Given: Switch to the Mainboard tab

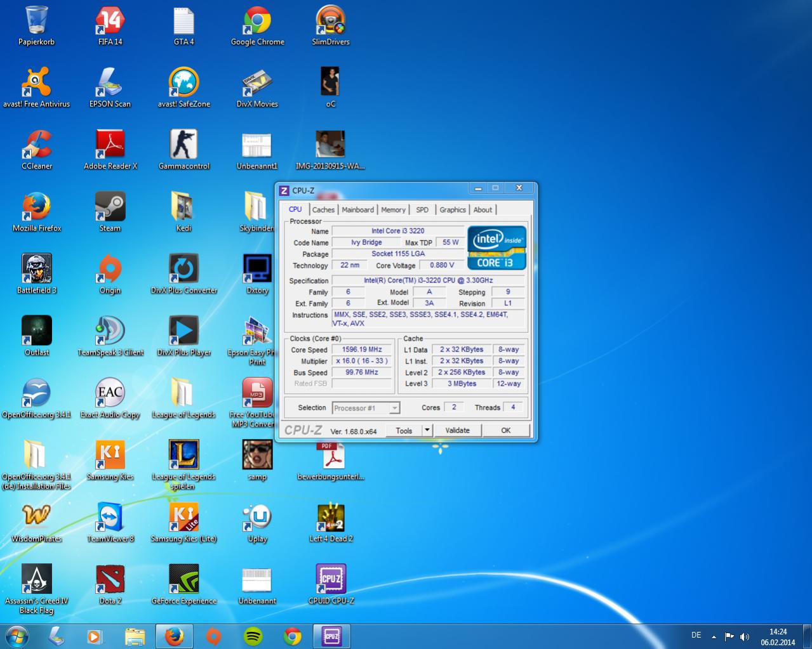Looking at the screenshot, I should pos(357,210).
